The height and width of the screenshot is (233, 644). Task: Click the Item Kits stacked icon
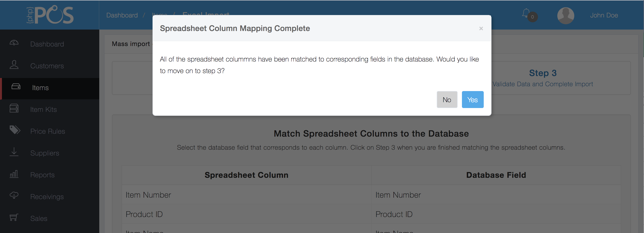click(x=14, y=109)
